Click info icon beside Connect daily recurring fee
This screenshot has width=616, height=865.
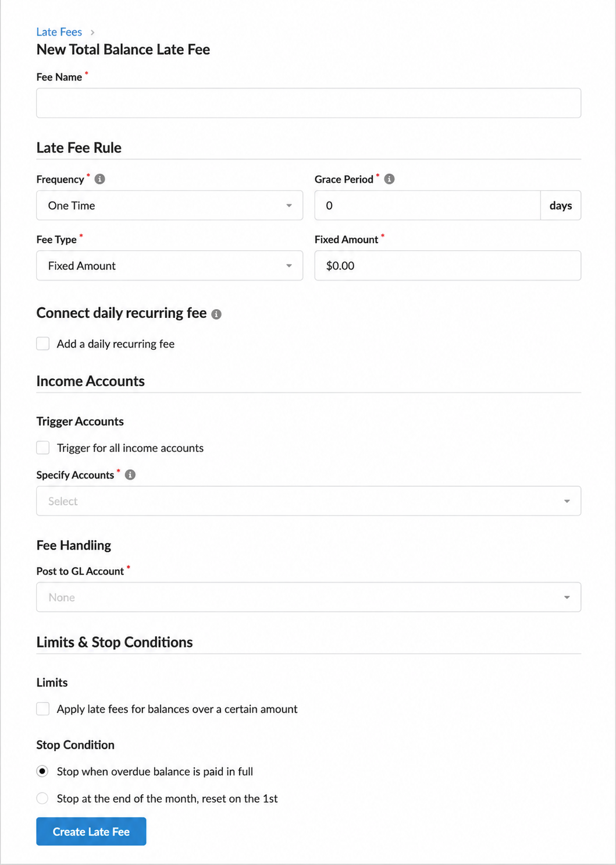click(x=216, y=314)
